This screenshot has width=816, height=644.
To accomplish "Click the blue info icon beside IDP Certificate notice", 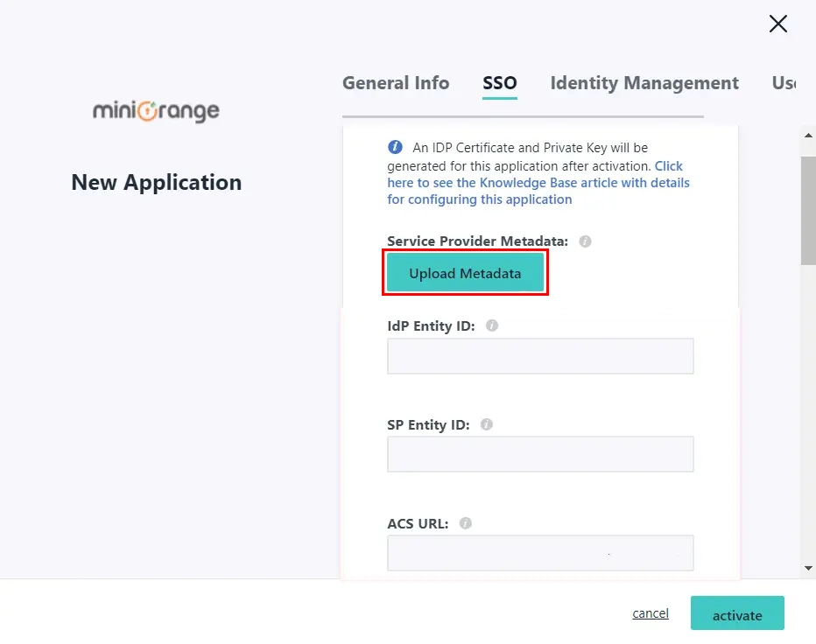I will [x=395, y=147].
